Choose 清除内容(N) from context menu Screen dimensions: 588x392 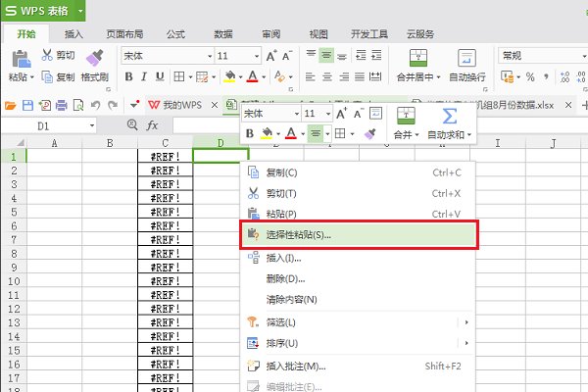coord(358,299)
